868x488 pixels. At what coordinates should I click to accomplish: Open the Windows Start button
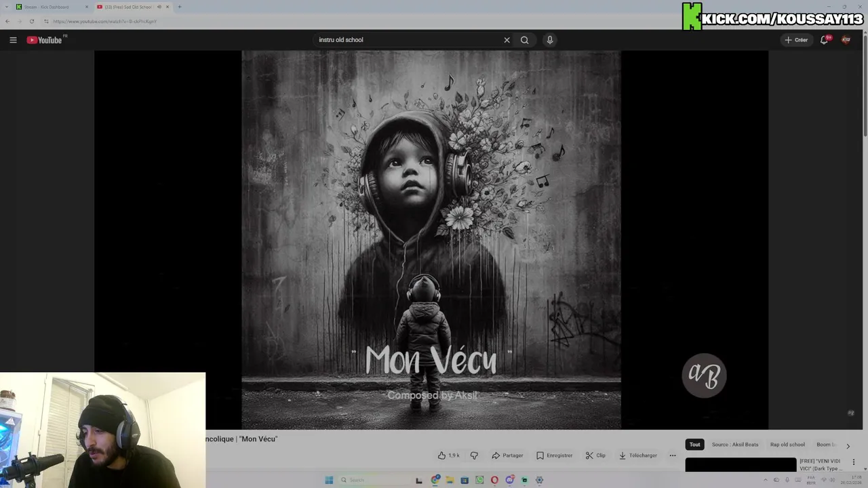(329, 480)
